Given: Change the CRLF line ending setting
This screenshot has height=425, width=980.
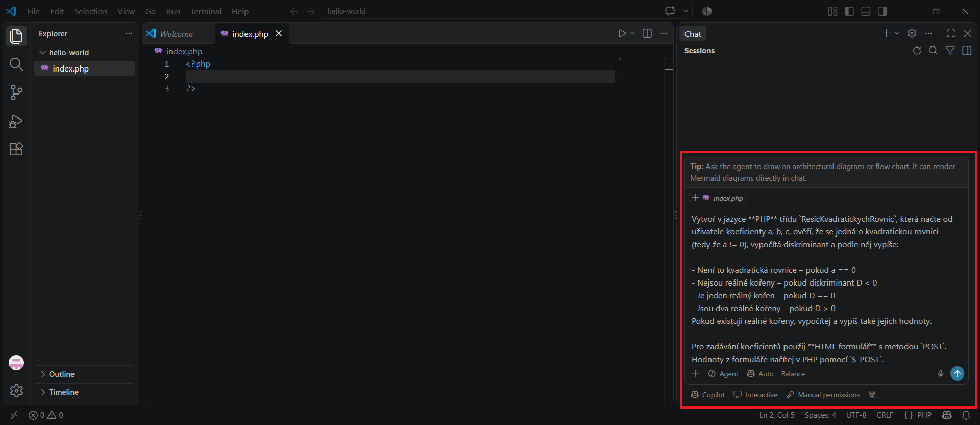Looking at the screenshot, I should [x=885, y=415].
